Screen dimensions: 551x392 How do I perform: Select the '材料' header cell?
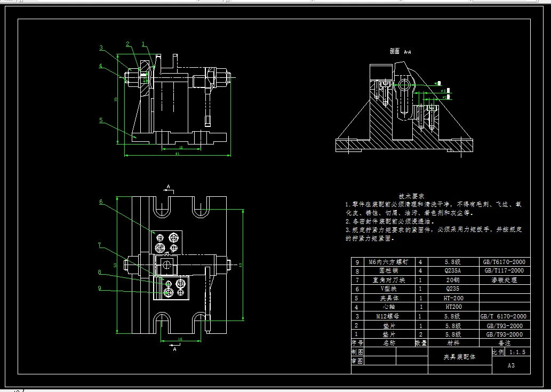[x=453, y=343]
